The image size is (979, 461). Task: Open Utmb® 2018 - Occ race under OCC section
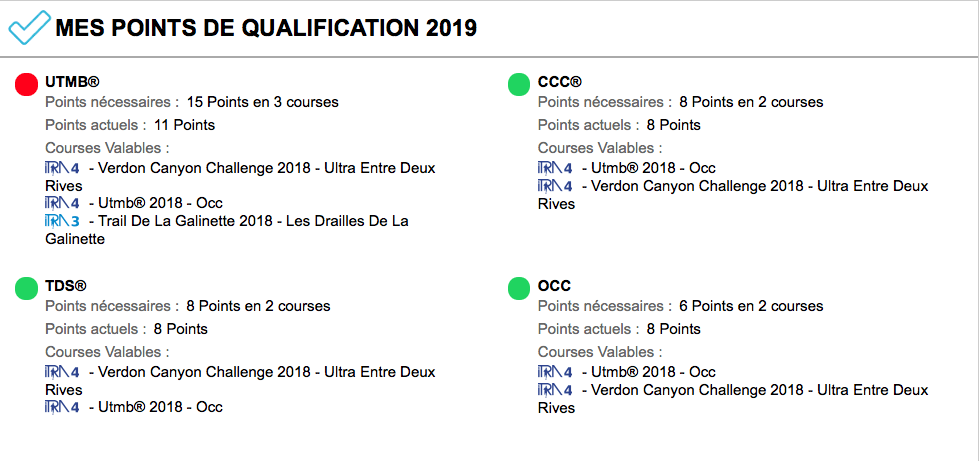[x=653, y=372]
